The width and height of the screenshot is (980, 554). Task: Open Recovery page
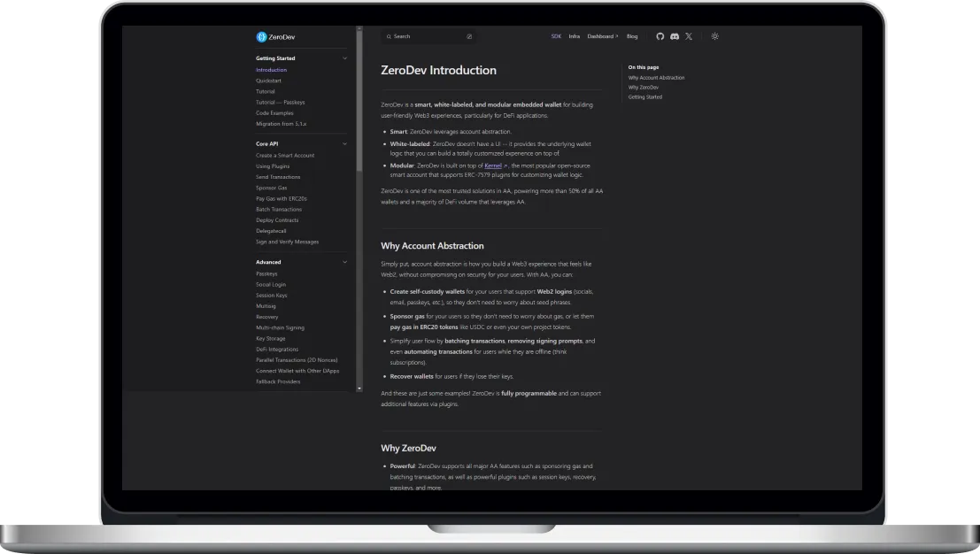coord(266,317)
